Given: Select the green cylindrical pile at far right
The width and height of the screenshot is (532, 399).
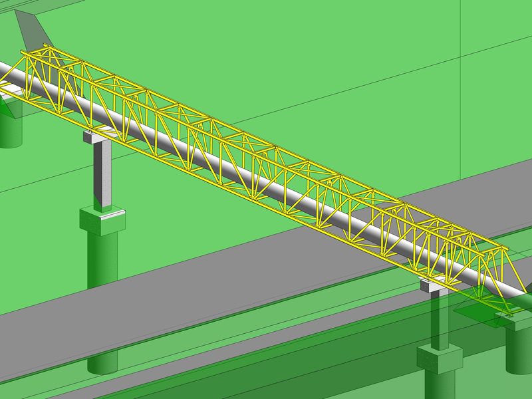Looking at the screenshot, I should 519,351.
